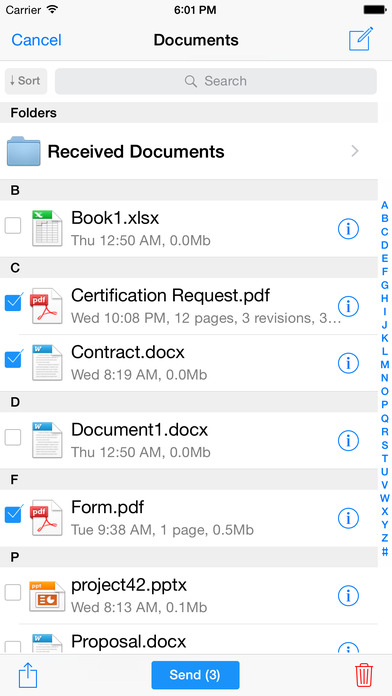Uncheck Certification Request.pdf checkbox

point(12,302)
